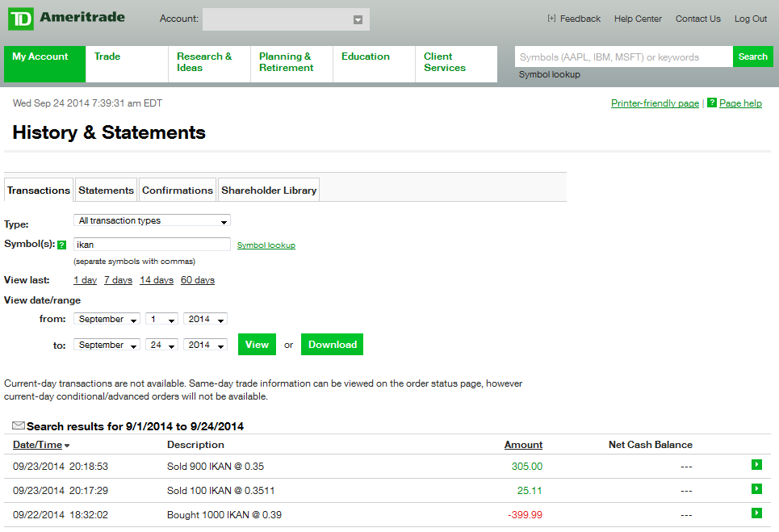
Task: Open the All transaction types dropdown
Action: [152, 220]
